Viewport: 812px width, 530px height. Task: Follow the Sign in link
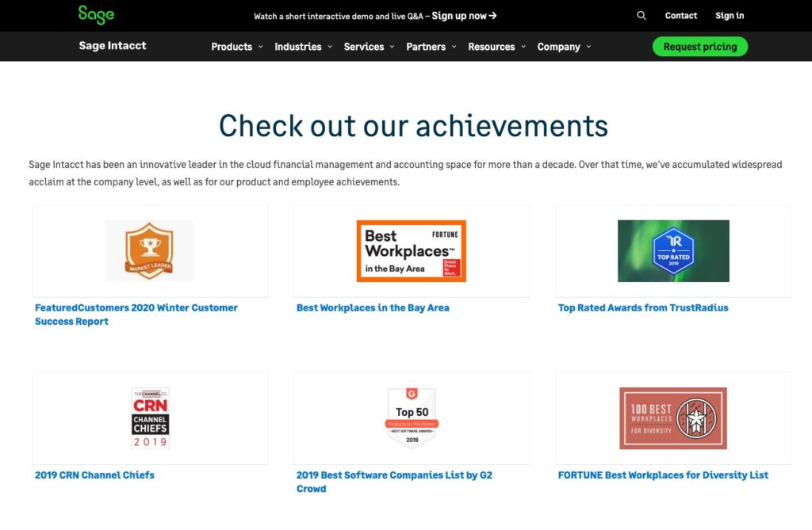point(730,16)
